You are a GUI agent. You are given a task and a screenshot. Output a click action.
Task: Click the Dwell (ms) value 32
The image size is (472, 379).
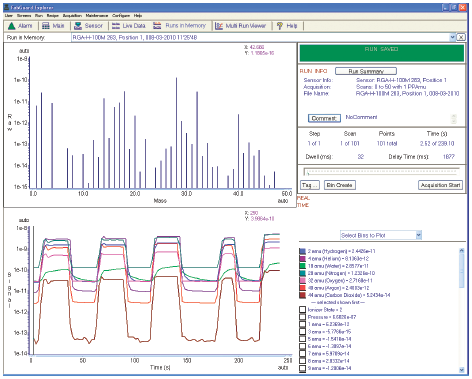361,157
